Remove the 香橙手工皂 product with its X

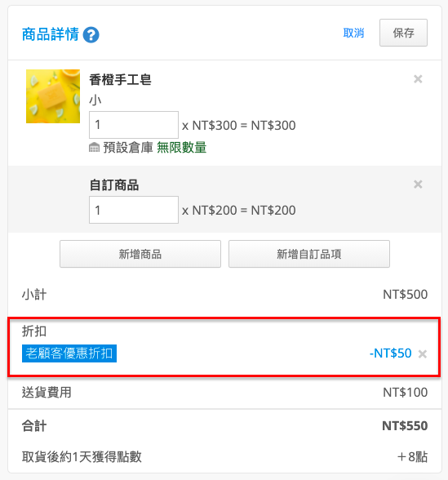(418, 79)
